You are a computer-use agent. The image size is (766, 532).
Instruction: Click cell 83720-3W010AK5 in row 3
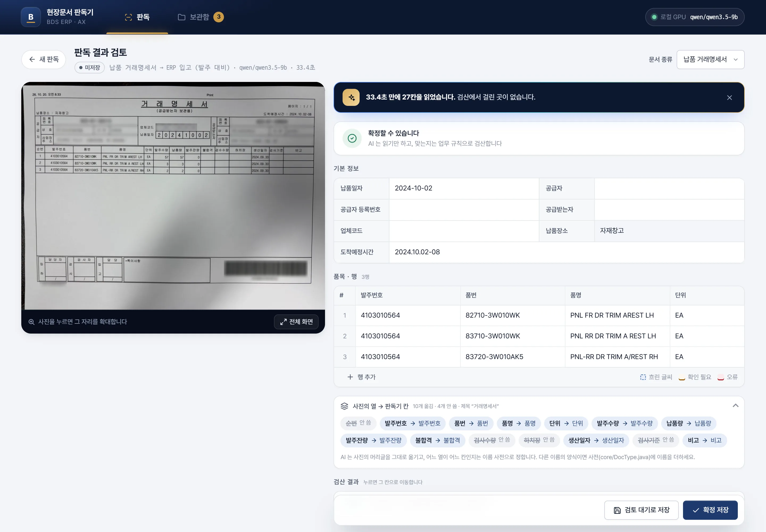tap(513, 357)
